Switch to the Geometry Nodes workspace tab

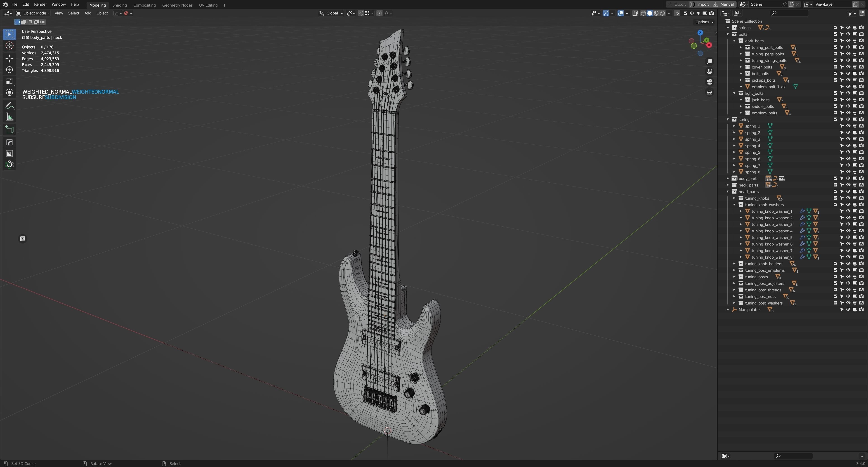click(177, 5)
